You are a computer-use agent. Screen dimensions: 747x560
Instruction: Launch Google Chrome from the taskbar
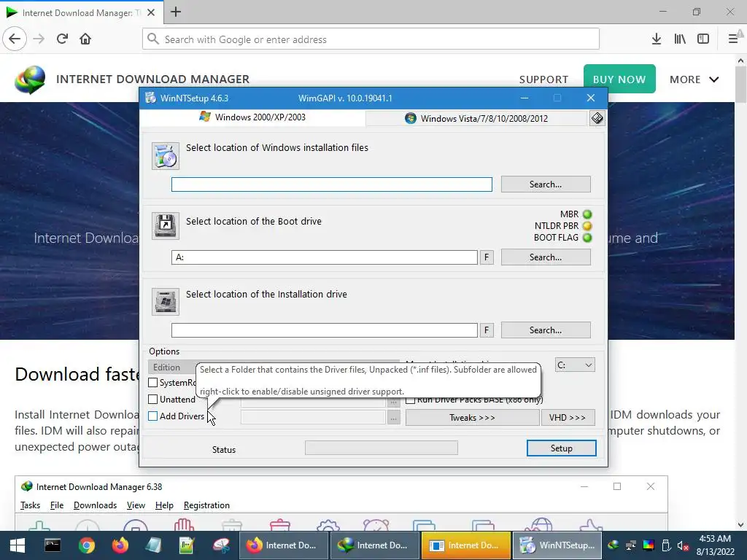(x=87, y=545)
